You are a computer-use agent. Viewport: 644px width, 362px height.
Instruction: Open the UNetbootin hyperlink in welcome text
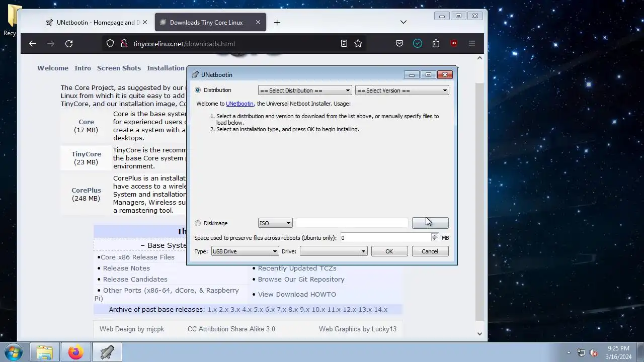239,104
